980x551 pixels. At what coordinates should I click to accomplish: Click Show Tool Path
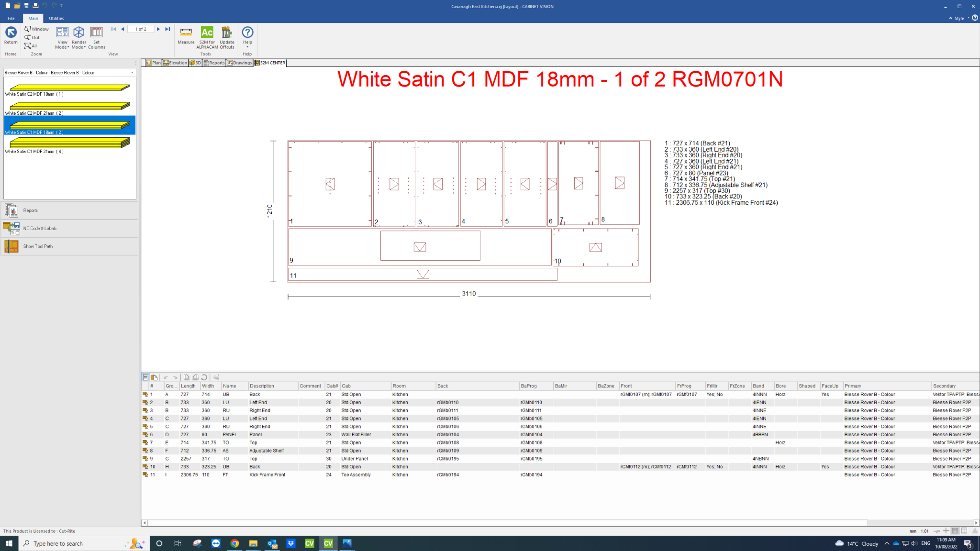click(38, 246)
